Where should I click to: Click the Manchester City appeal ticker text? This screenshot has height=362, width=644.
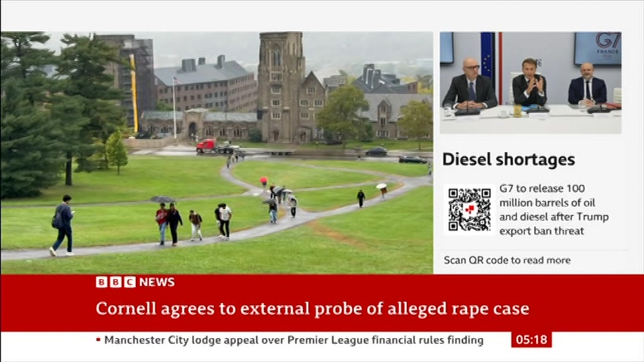[x=294, y=341]
